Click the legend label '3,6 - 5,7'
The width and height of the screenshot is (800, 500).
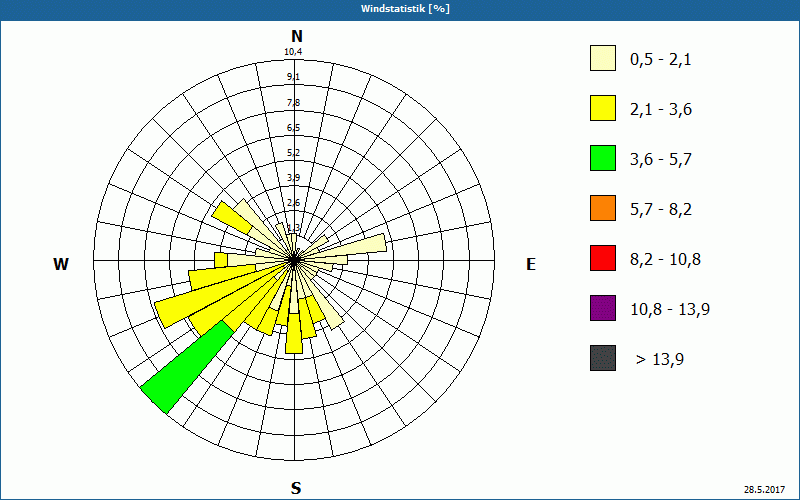pyautogui.click(x=661, y=160)
